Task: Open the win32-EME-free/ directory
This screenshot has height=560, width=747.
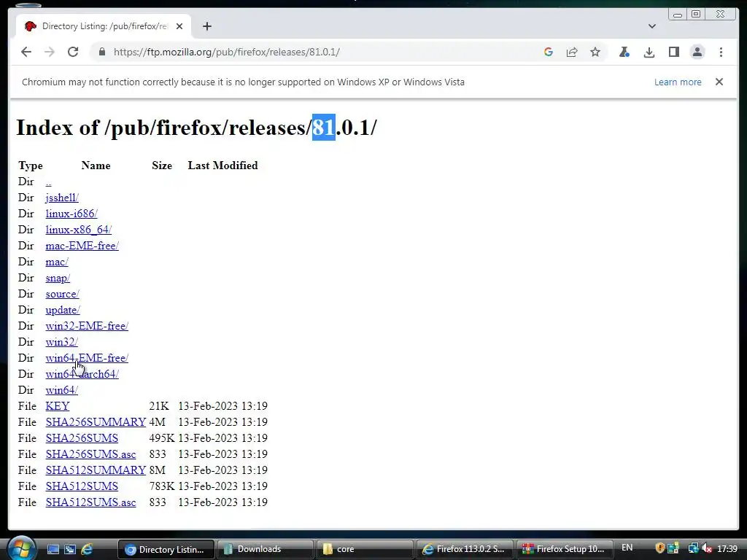Action: click(87, 326)
